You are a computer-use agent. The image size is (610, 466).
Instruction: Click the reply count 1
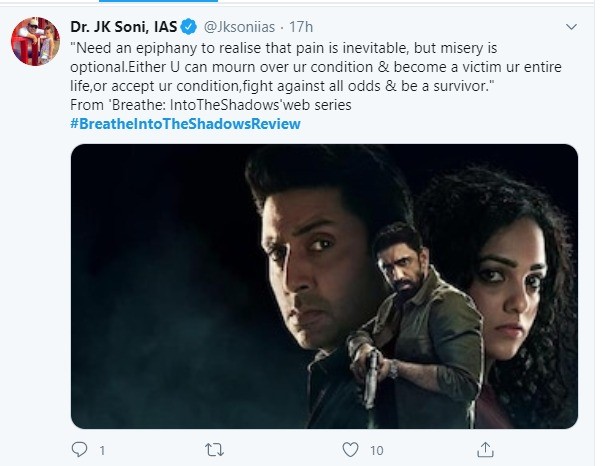(102, 450)
